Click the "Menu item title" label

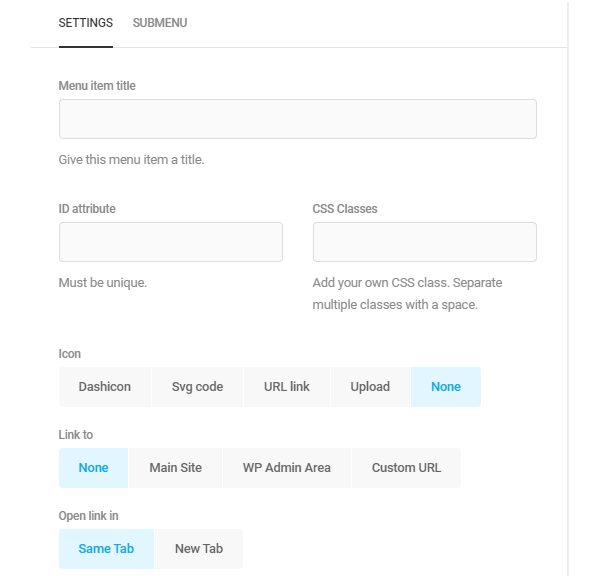click(x=97, y=86)
